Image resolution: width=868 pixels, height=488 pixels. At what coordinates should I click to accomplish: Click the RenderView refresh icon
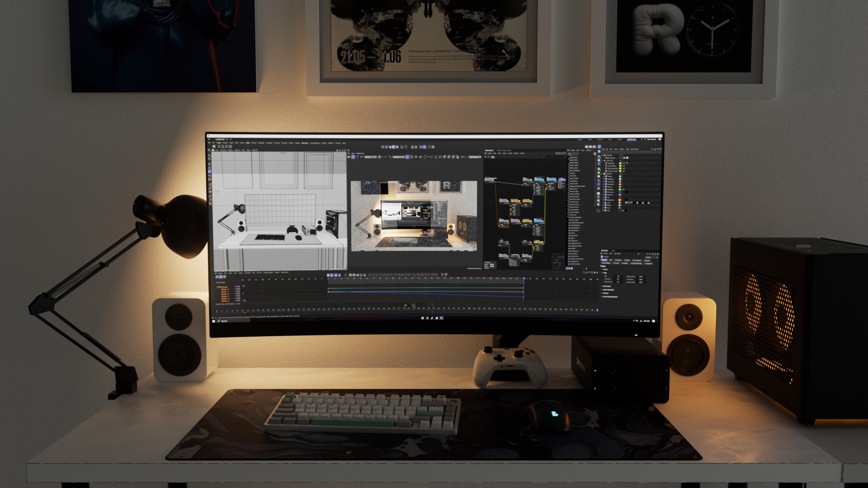(358, 157)
